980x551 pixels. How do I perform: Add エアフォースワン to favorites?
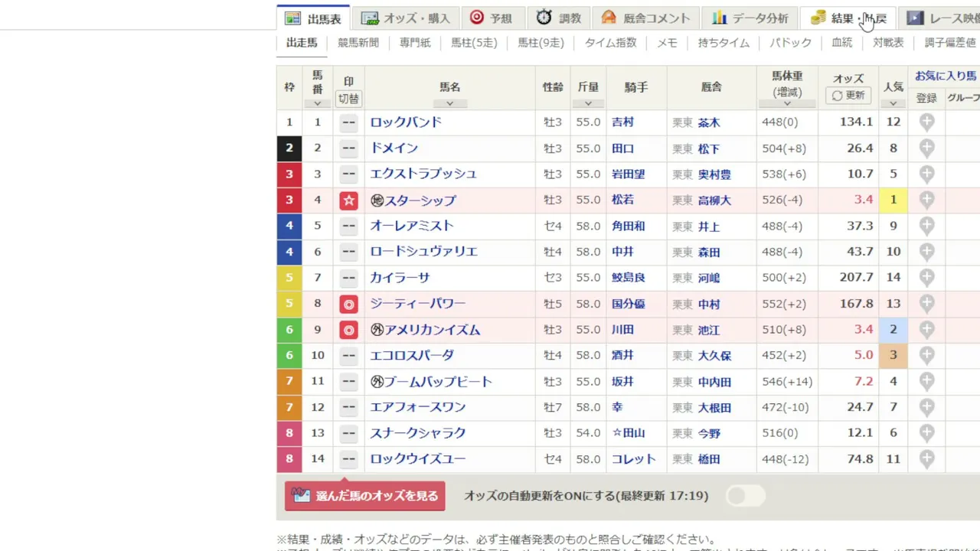click(x=926, y=408)
